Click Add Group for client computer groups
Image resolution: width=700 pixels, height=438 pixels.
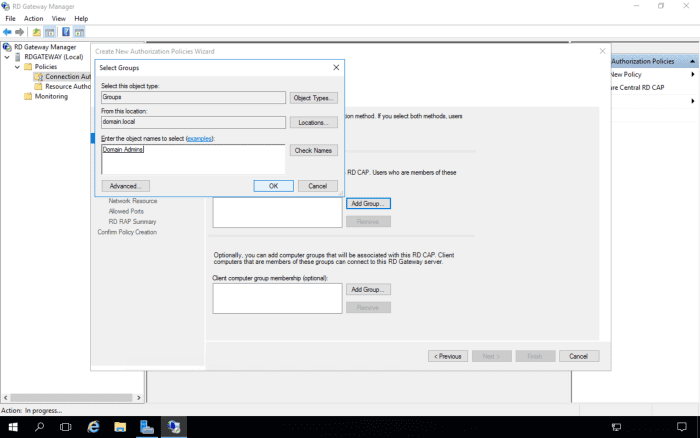click(368, 289)
